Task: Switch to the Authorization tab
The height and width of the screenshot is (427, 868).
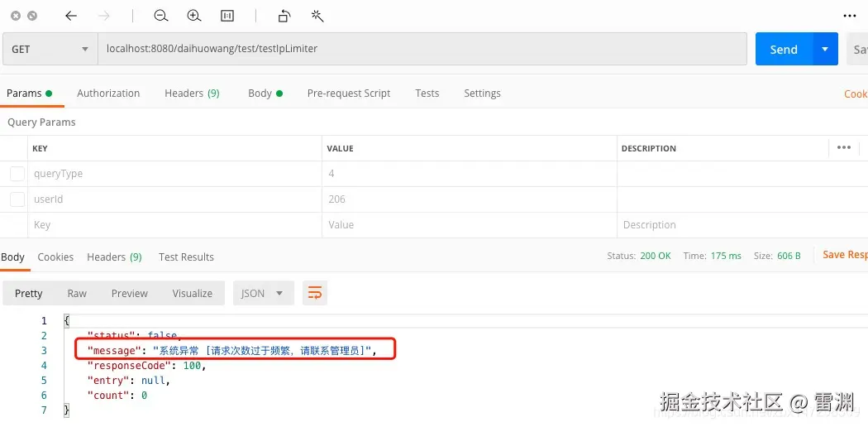Action: [x=108, y=93]
